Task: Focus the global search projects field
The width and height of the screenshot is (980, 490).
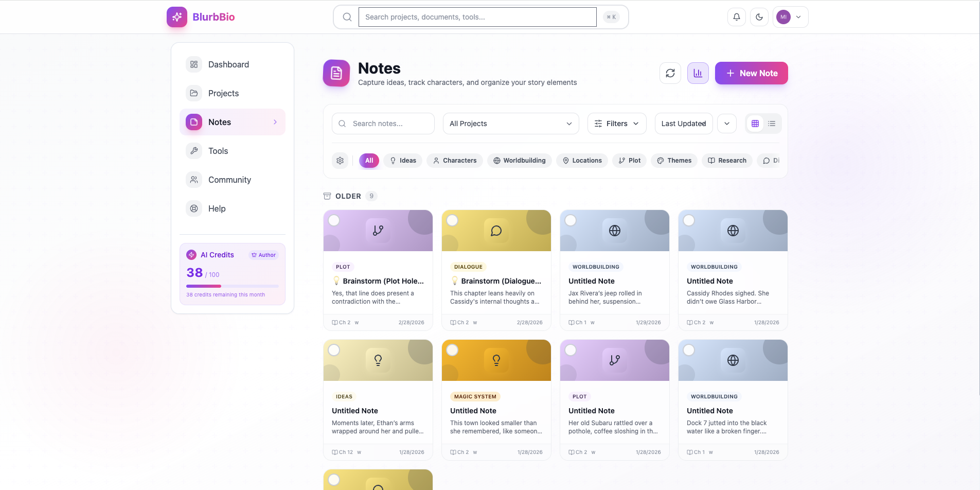Action: click(x=477, y=17)
